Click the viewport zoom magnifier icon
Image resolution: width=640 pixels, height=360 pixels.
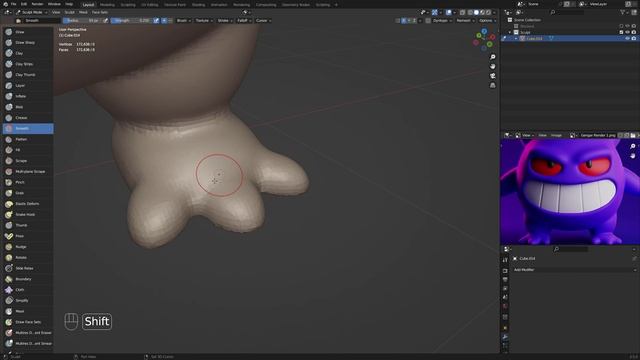click(x=493, y=57)
